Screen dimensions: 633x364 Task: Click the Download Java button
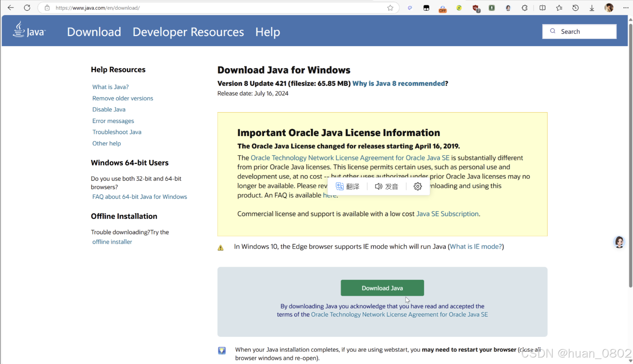(382, 288)
